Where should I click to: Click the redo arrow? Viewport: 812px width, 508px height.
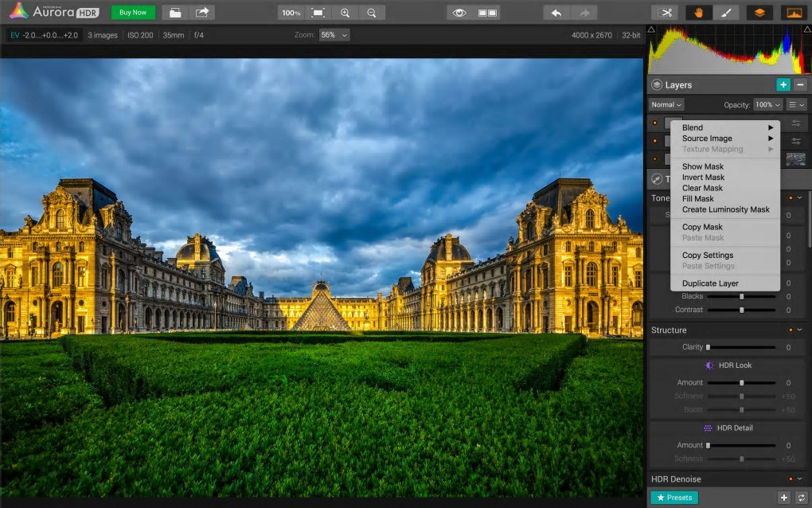point(584,13)
